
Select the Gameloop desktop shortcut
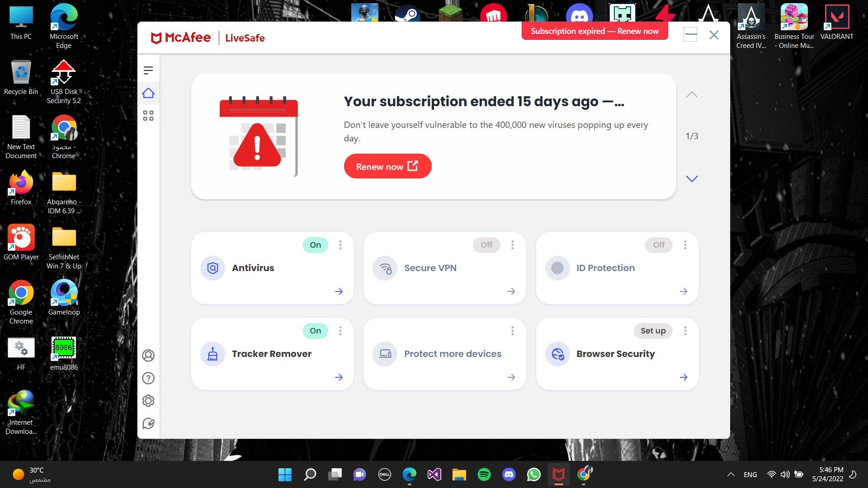click(x=64, y=298)
